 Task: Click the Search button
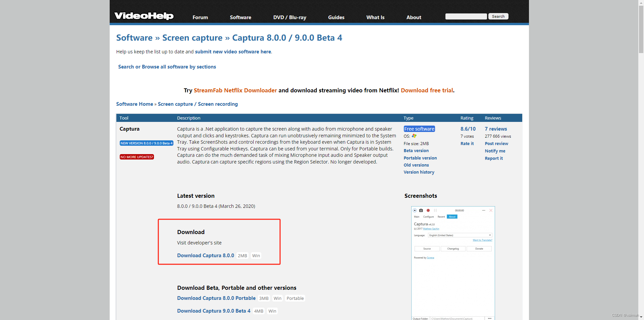click(x=498, y=16)
